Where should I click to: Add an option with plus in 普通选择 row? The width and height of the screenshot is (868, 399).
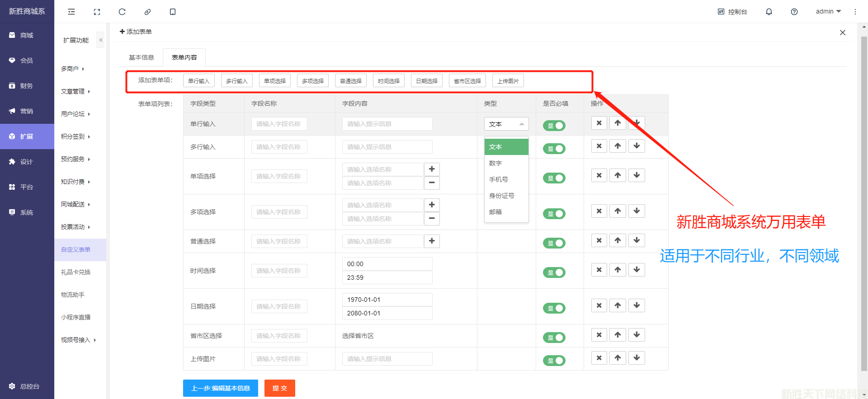(x=432, y=241)
